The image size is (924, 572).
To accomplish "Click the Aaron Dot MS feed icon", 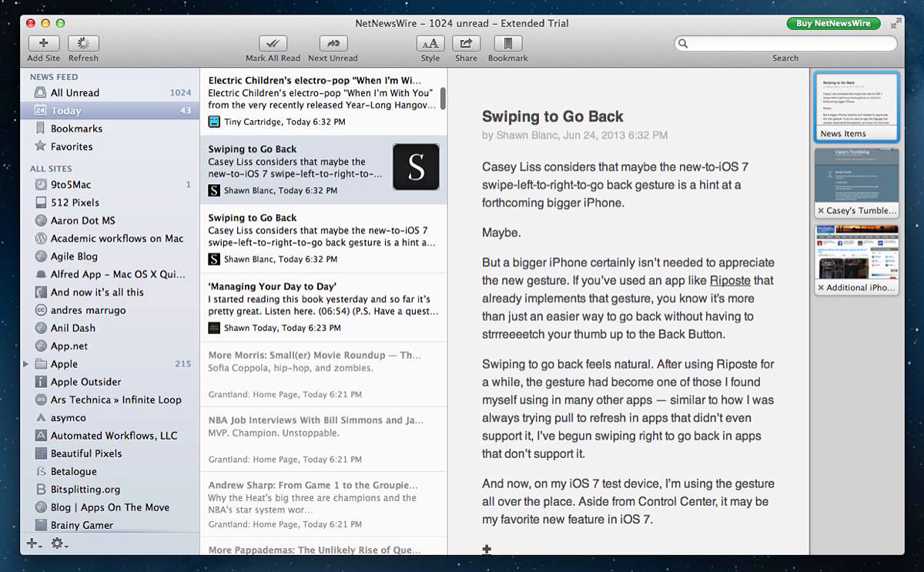I will [42, 220].
